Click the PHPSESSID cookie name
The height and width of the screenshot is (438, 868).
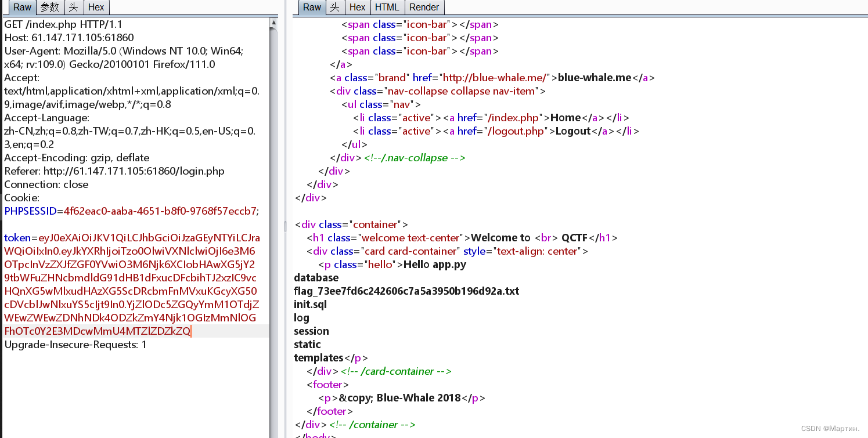click(x=30, y=211)
